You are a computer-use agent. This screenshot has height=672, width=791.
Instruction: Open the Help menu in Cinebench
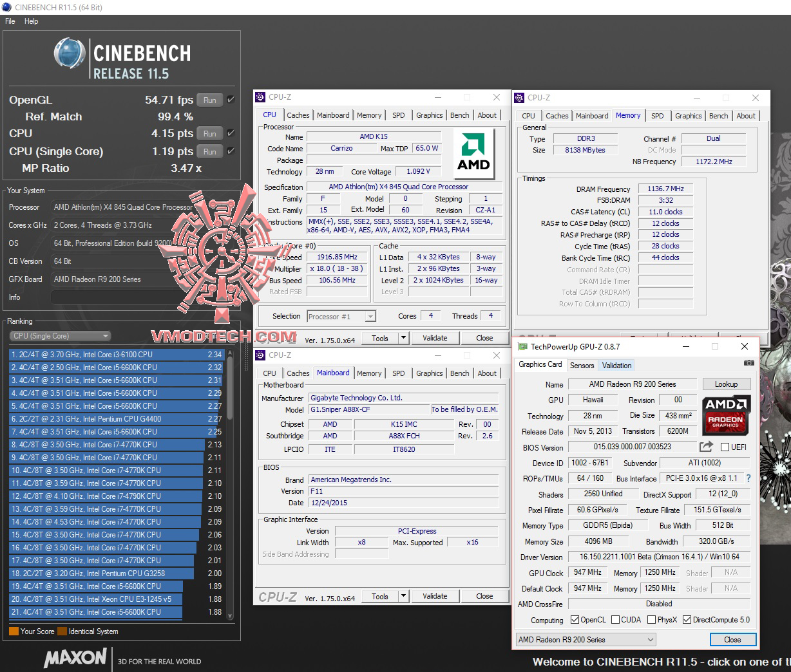(x=31, y=21)
